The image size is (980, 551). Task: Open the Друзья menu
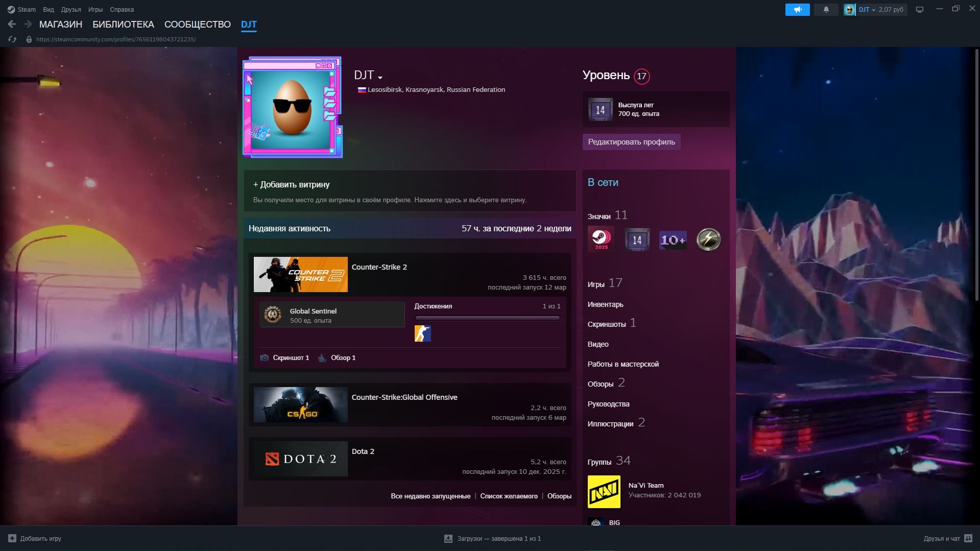(x=71, y=9)
